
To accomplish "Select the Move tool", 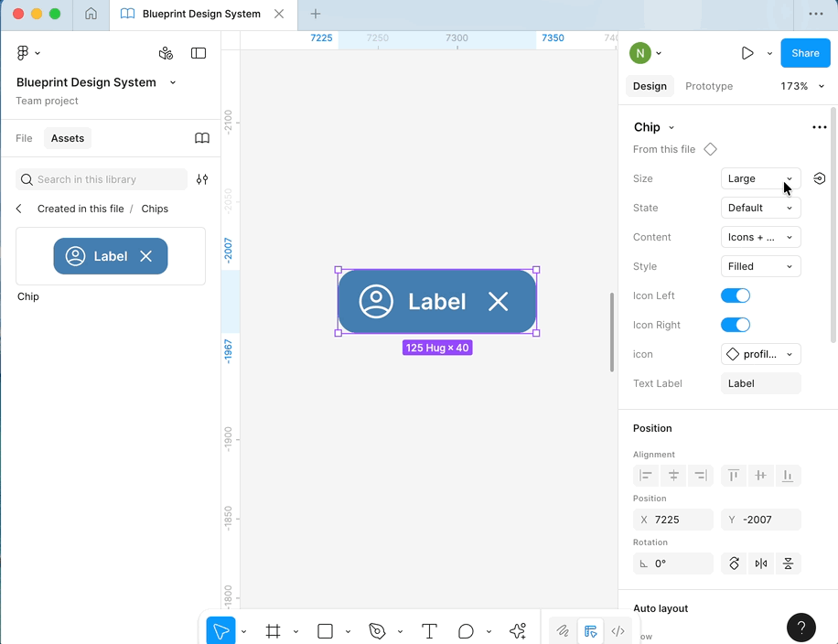I will pos(220,631).
